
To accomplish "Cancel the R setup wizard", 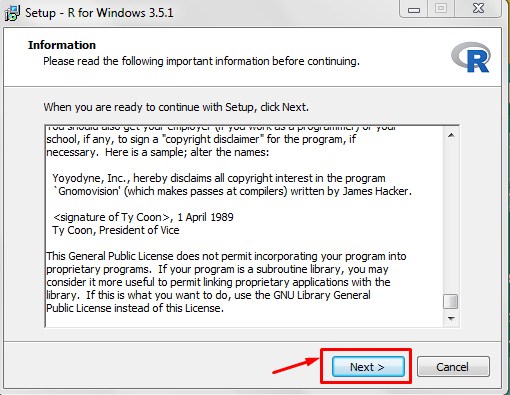I will [453, 367].
